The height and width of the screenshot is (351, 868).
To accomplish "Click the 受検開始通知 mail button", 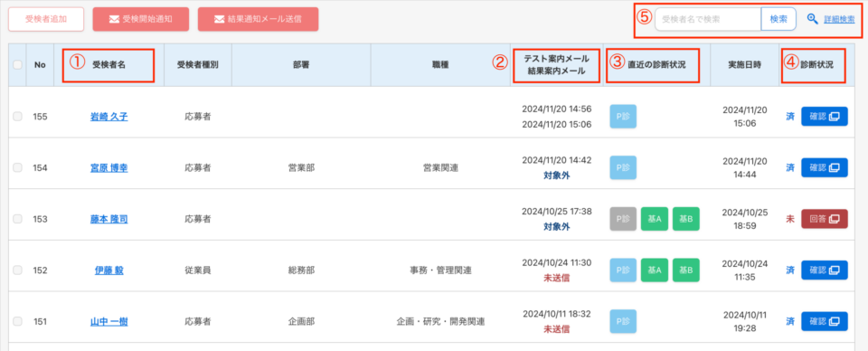I will [x=141, y=19].
